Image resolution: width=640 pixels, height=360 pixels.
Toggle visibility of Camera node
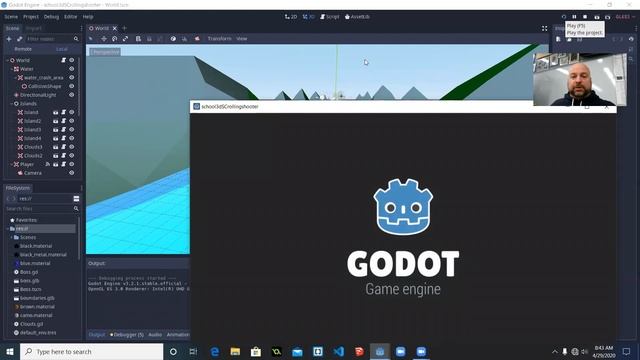click(x=71, y=173)
